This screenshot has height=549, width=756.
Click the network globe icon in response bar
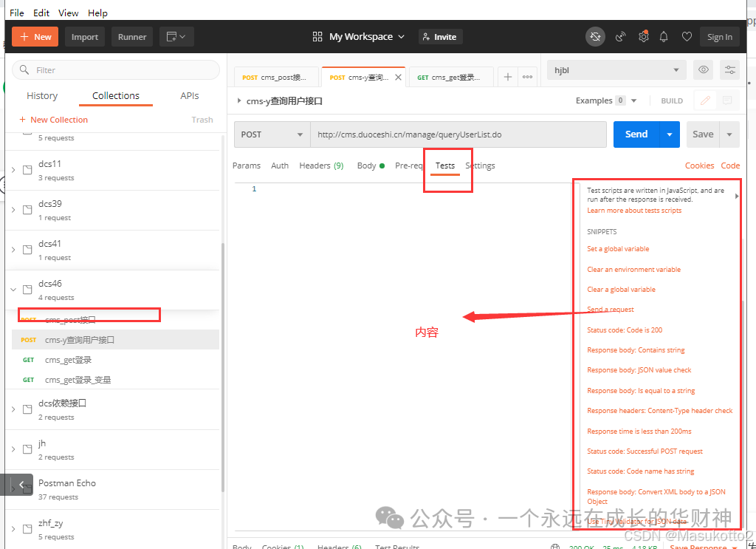point(555,547)
